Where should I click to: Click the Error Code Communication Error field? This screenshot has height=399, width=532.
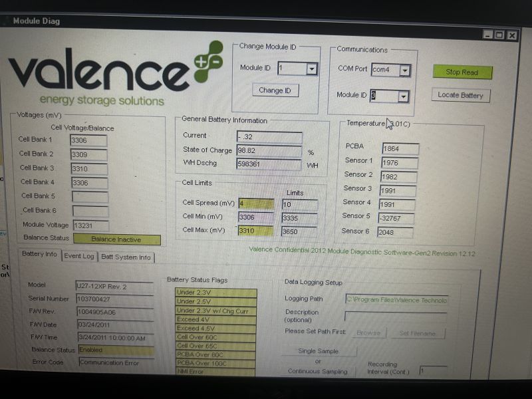pos(117,362)
